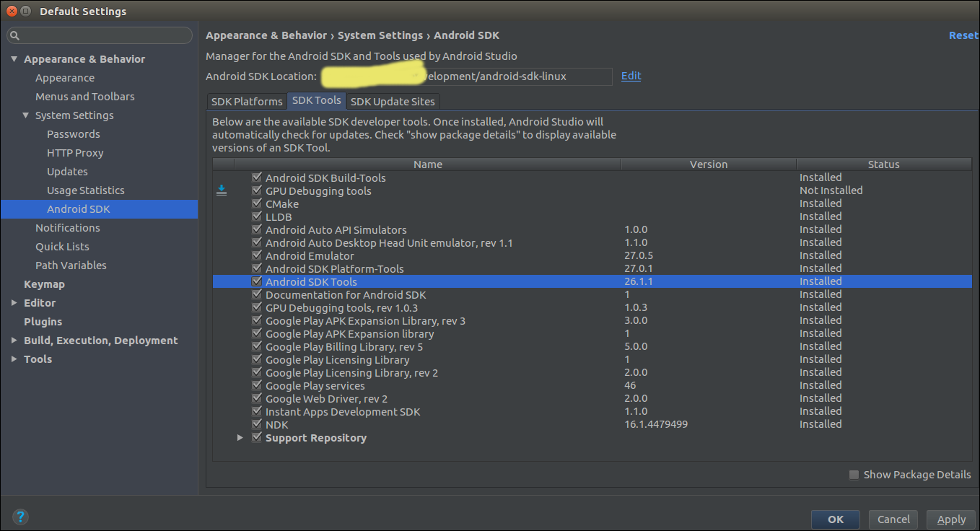
Task: Collapse the Appearance & Behavior section
Action: [14, 59]
